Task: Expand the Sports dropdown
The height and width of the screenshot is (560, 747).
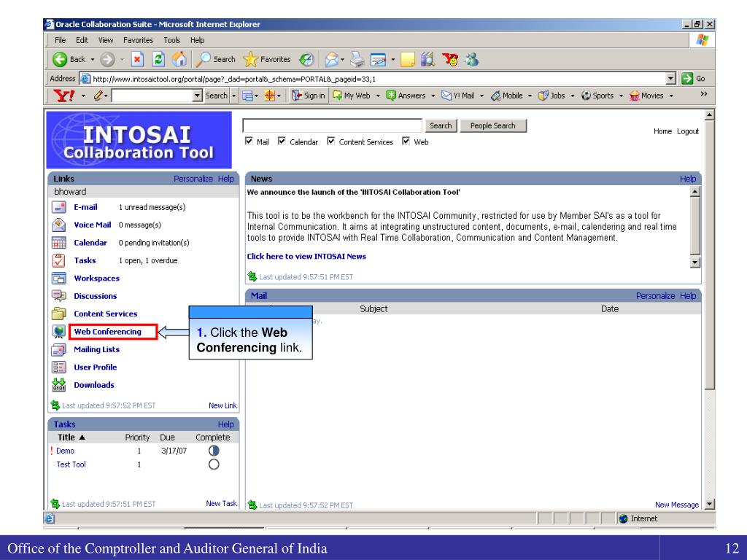Action: [621, 96]
